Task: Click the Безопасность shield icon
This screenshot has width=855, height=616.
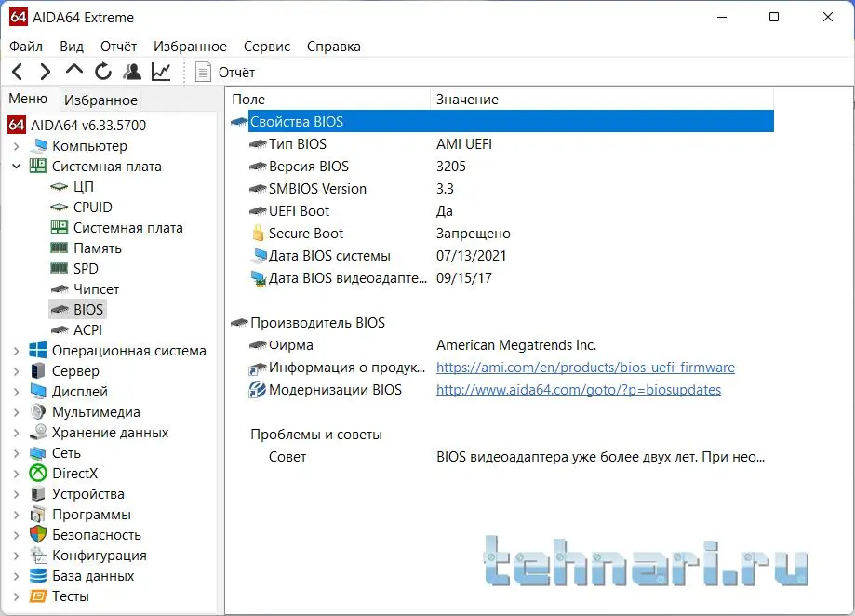Action: (x=38, y=535)
